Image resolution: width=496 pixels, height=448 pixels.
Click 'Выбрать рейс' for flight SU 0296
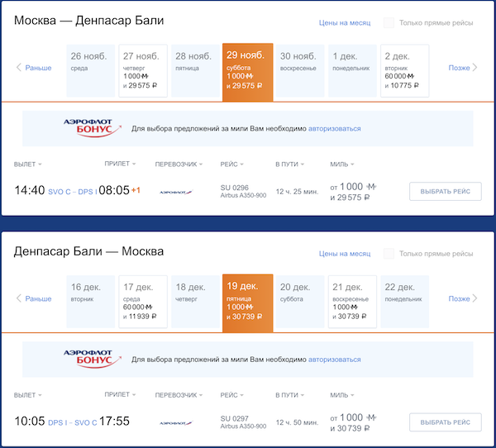point(445,192)
